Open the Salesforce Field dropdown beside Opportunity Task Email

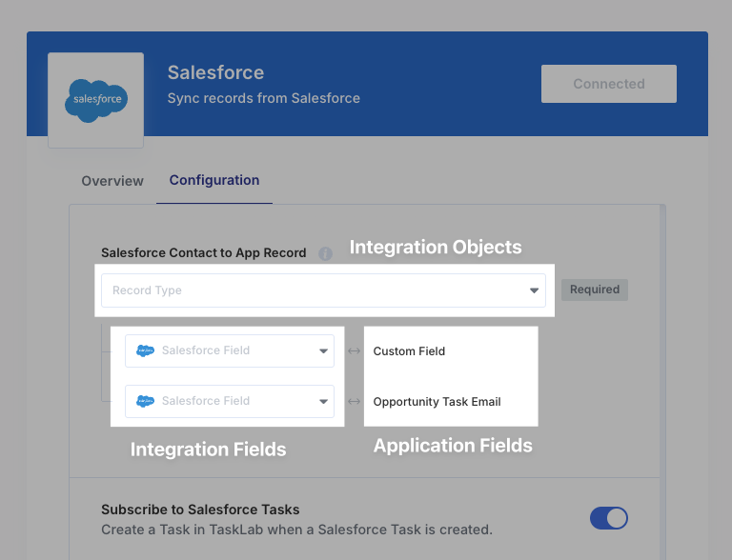pos(230,401)
